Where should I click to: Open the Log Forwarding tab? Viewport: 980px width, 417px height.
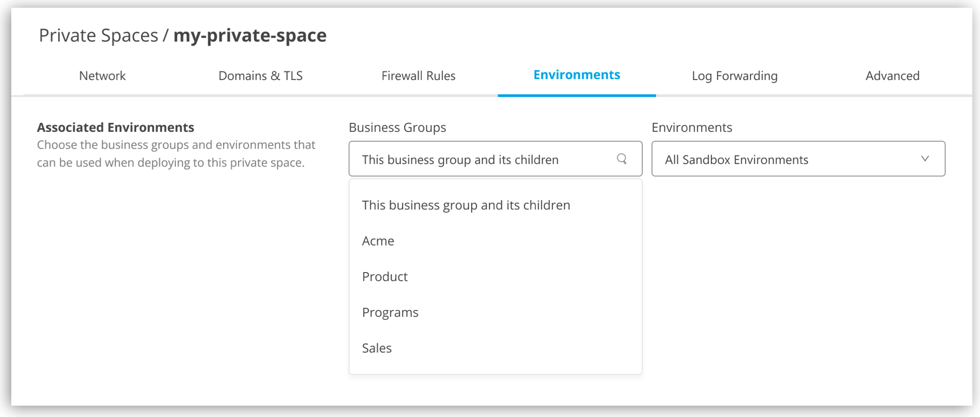pyautogui.click(x=734, y=75)
